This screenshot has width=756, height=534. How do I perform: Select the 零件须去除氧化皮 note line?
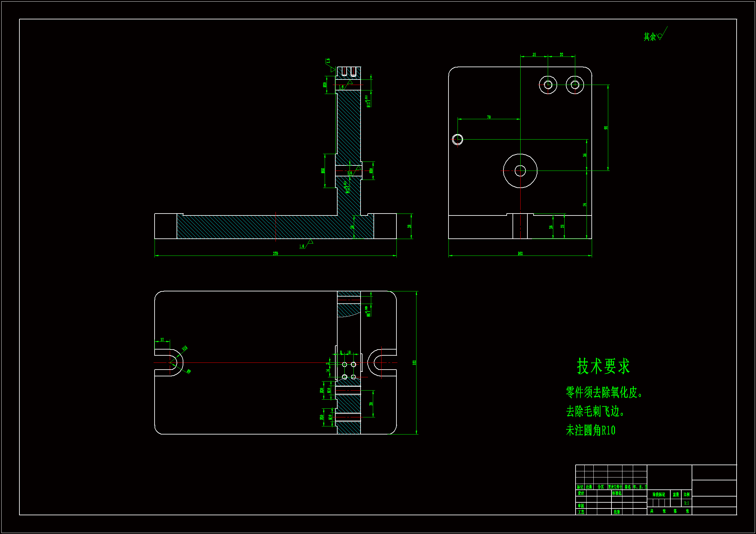tap(604, 392)
